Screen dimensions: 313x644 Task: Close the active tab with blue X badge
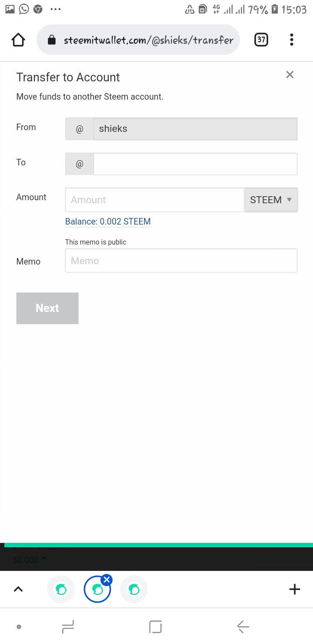point(107,580)
